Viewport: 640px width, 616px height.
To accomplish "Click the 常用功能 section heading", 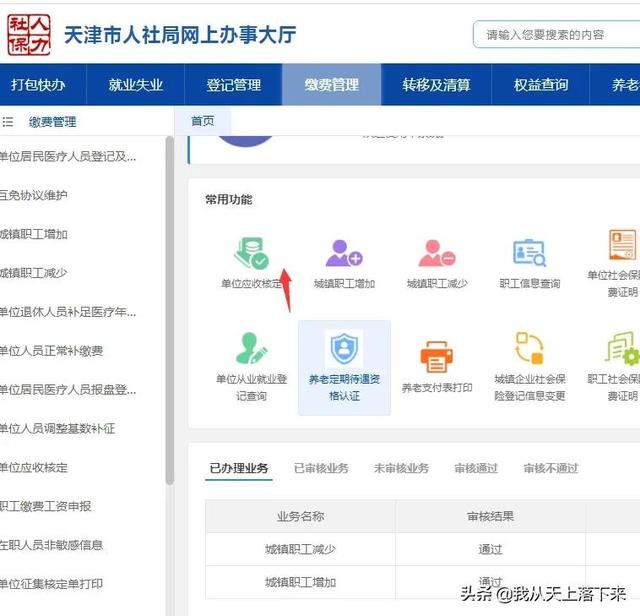I will tap(229, 200).
